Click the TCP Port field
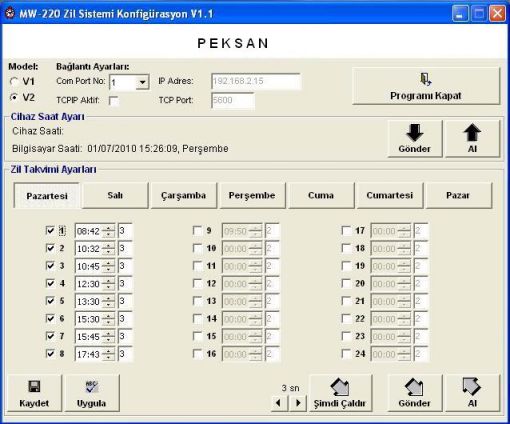The image size is (510, 424). pyautogui.click(x=233, y=100)
